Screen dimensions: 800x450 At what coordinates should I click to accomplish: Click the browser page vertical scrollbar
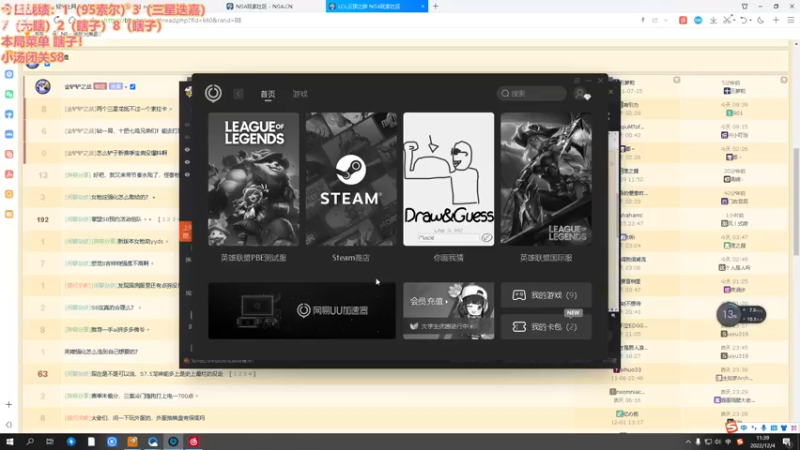click(796, 202)
